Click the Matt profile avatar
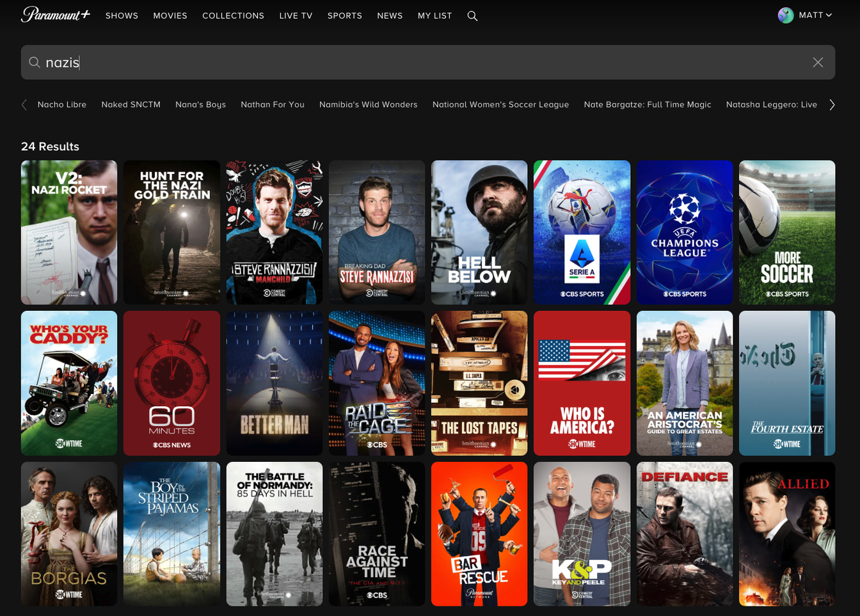 tap(786, 15)
